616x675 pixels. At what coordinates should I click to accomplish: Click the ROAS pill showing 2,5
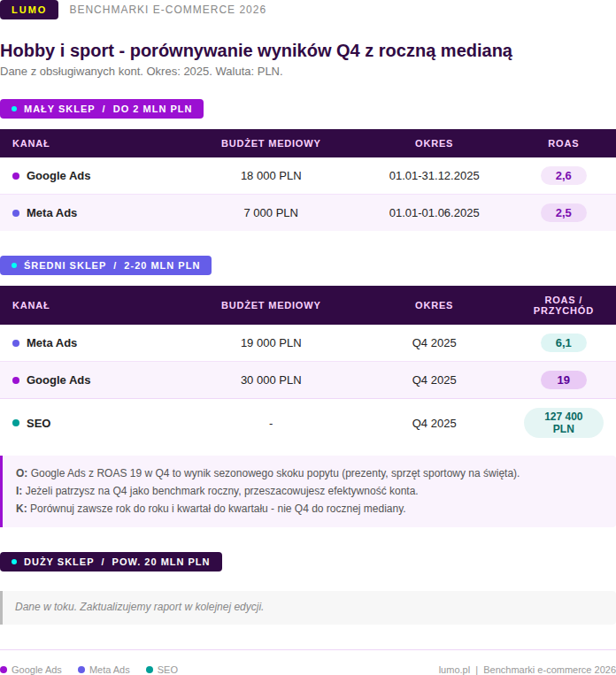[x=564, y=212]
